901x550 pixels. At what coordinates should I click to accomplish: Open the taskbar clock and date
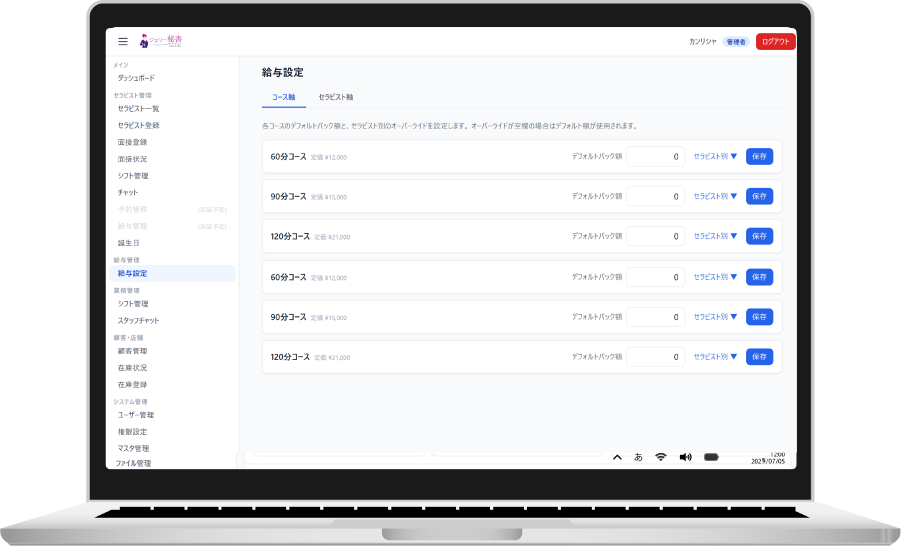pos(768,458)
